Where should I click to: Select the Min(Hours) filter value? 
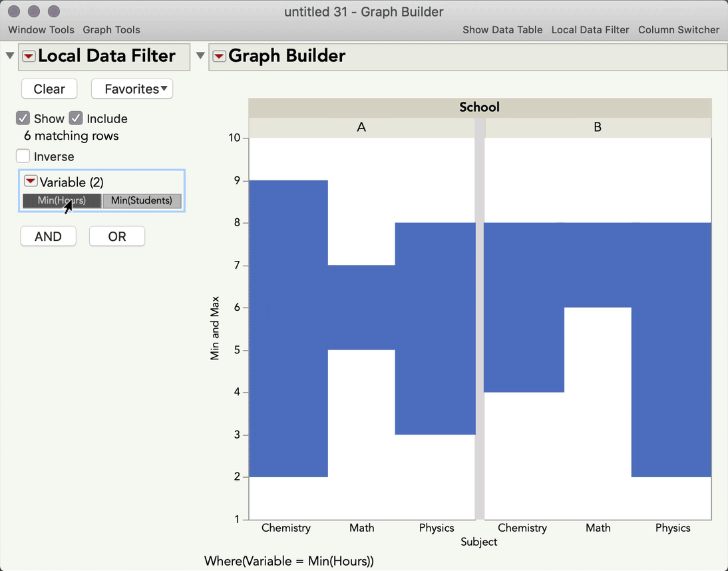62,200
